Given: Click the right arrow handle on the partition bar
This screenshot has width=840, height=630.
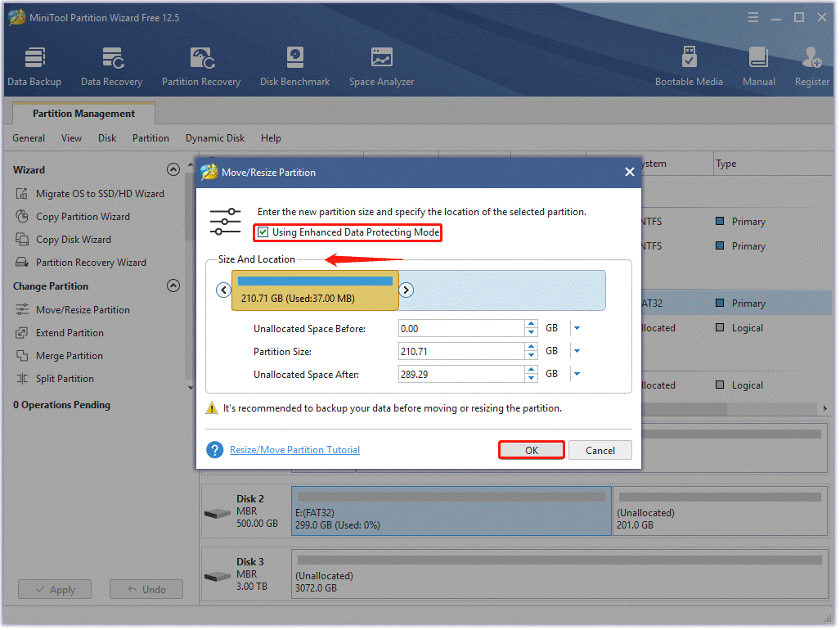Looking at the screenshot, I should click(x=407, y=291).
